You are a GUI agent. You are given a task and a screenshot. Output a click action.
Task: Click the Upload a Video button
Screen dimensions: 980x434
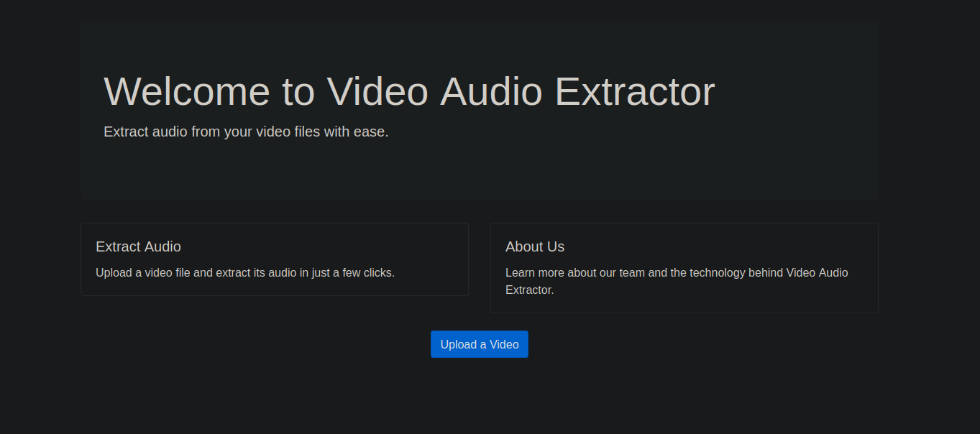click(x=479, y=344)
